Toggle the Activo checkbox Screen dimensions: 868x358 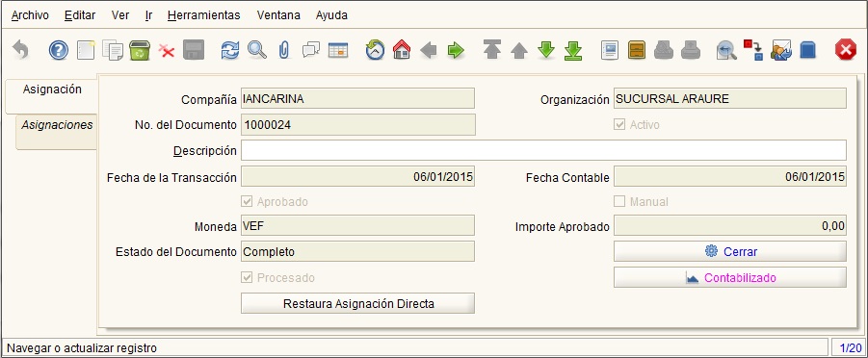[x=619, y=125]
